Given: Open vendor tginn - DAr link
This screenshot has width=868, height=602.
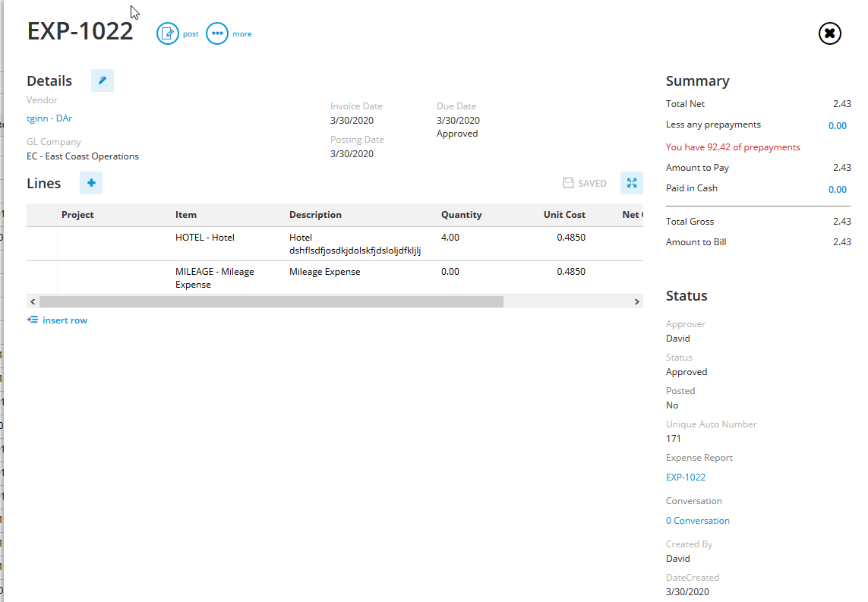Looking at the screenshot, I should pyautogui.click(x=49, y=118).
